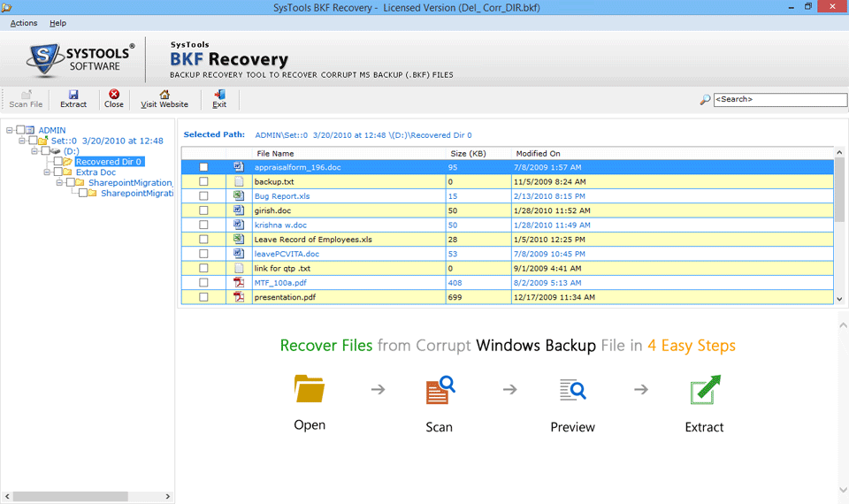Click inside the Search input field

780,100
